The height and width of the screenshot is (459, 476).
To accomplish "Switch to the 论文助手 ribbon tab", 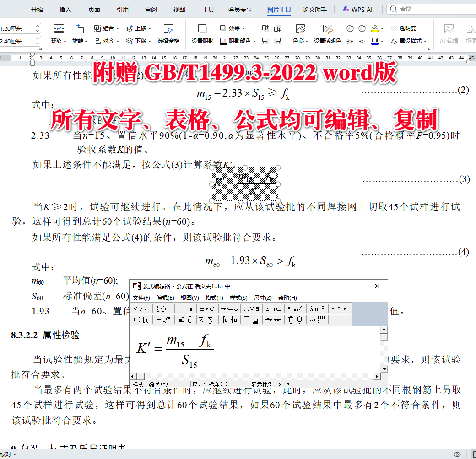I will tap(315, 10).
